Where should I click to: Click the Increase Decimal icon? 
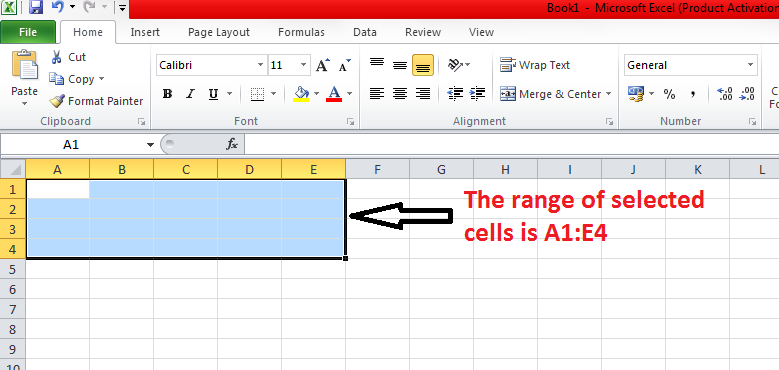(725, 94)
